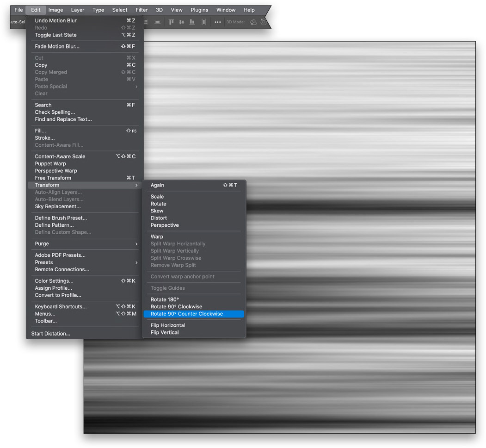Click the 3D orbit mode icon
The image size is (486, 448).
click(x=253, y=22)
